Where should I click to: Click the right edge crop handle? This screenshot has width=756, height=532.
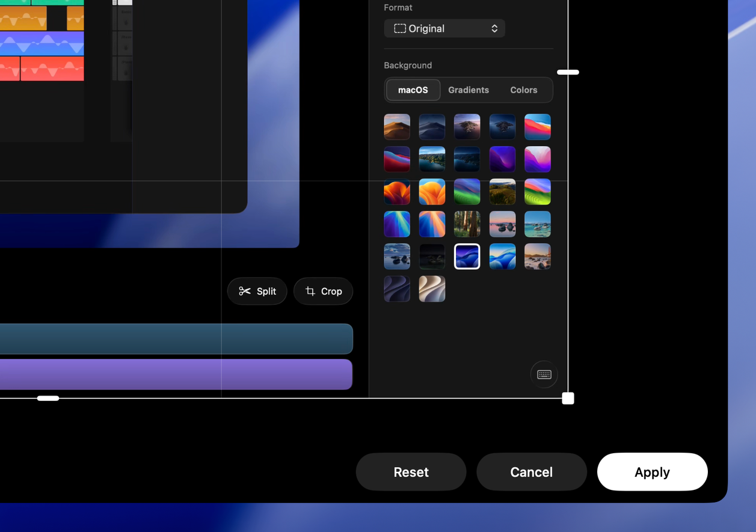coord(568,72)
